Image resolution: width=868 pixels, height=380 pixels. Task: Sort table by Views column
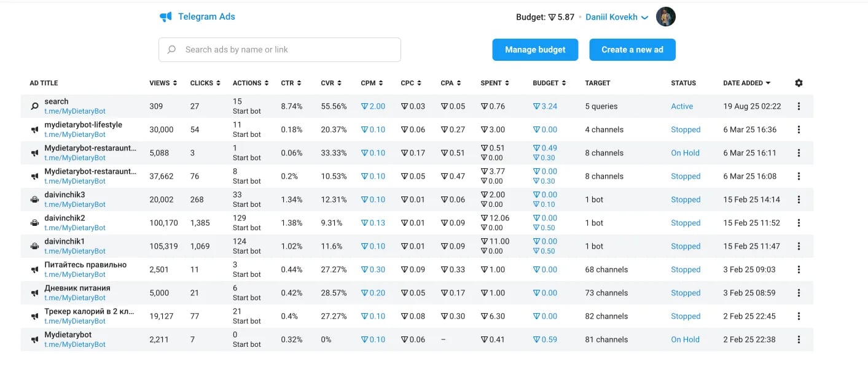(163, 83)
